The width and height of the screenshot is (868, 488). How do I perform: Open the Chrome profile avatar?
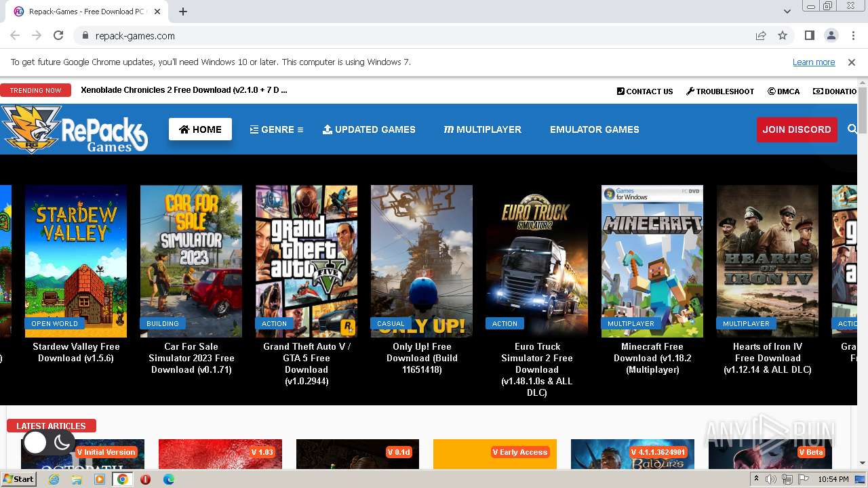(831, 36)
